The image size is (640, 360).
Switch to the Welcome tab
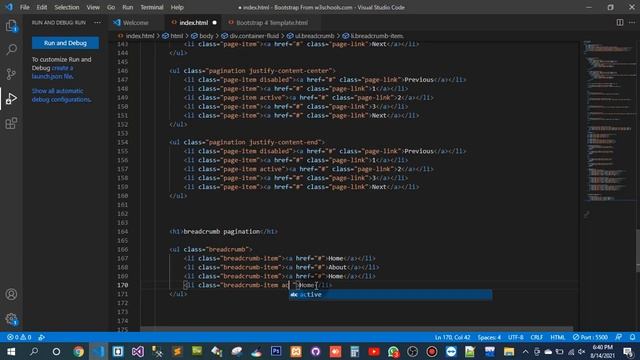tap(135, 22)
